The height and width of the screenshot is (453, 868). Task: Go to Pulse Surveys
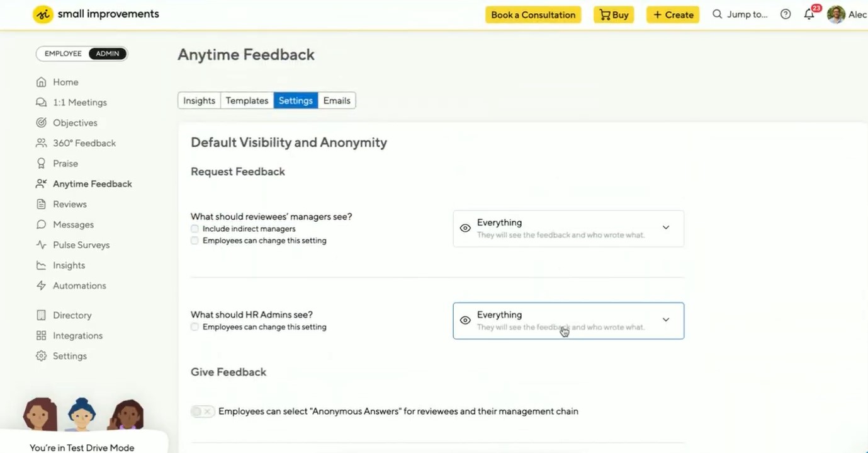81,244
